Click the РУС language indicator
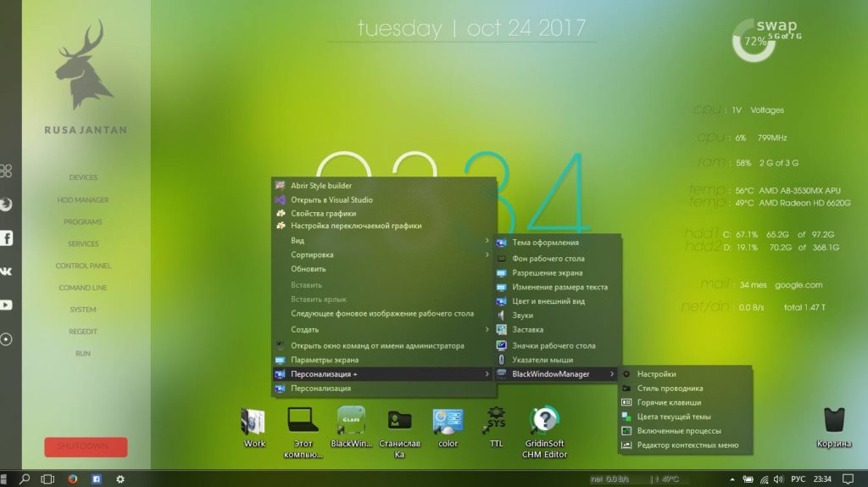 pos(798,479)
